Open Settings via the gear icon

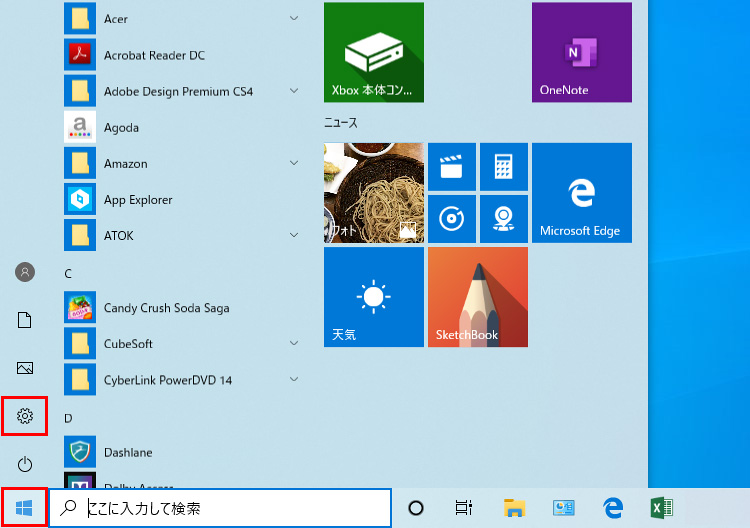[x=25, y=416]
